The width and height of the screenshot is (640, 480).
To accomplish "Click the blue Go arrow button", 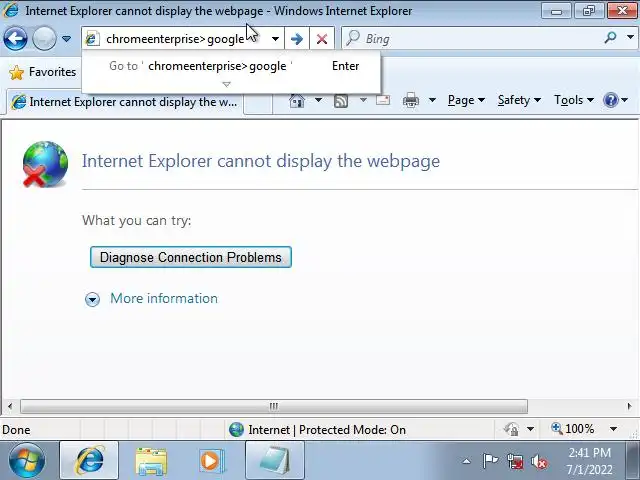I will 297,39.
